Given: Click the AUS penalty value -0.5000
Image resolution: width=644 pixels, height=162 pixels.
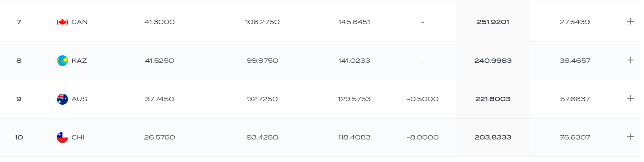Looking at the screenshot, I should [423, 99].
